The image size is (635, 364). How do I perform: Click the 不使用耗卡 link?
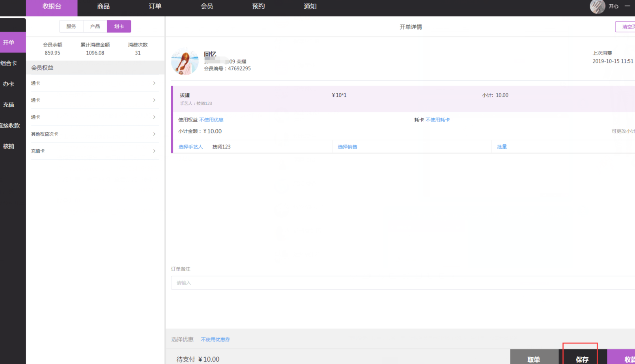[x=437, y=120]
